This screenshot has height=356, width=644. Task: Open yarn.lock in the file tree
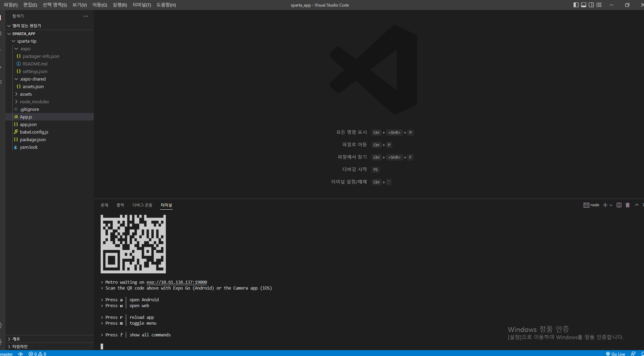pyautogui.click(x=50, y=147)
